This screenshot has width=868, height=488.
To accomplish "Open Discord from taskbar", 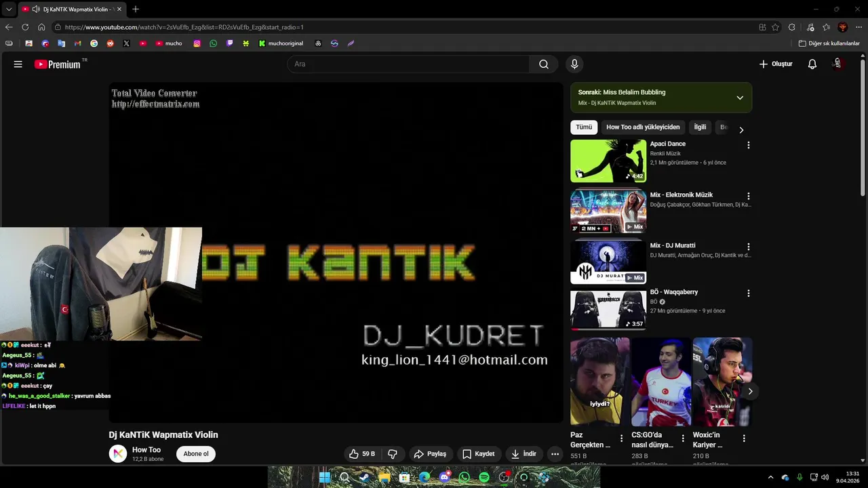I will (444, 477).
